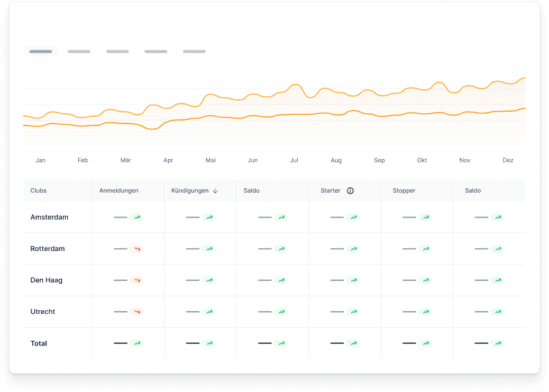549x392 pixels.
Task: Click Rotterdam's Stopper trend-up icon
Action: (x=426, y=249)
